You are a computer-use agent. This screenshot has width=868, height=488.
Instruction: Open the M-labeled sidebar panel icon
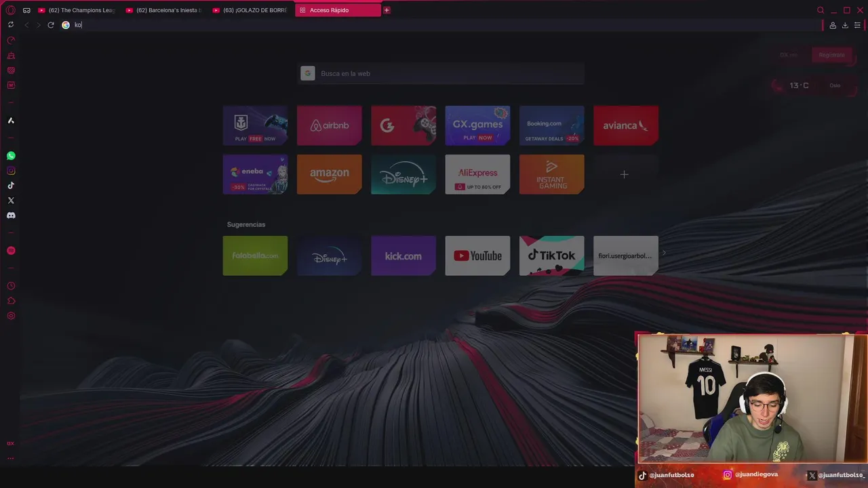click(11, 85)
